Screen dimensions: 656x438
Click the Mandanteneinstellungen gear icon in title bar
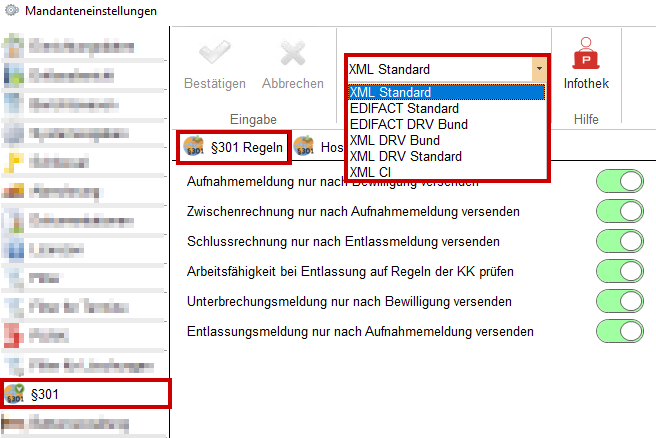pos(13,12)
